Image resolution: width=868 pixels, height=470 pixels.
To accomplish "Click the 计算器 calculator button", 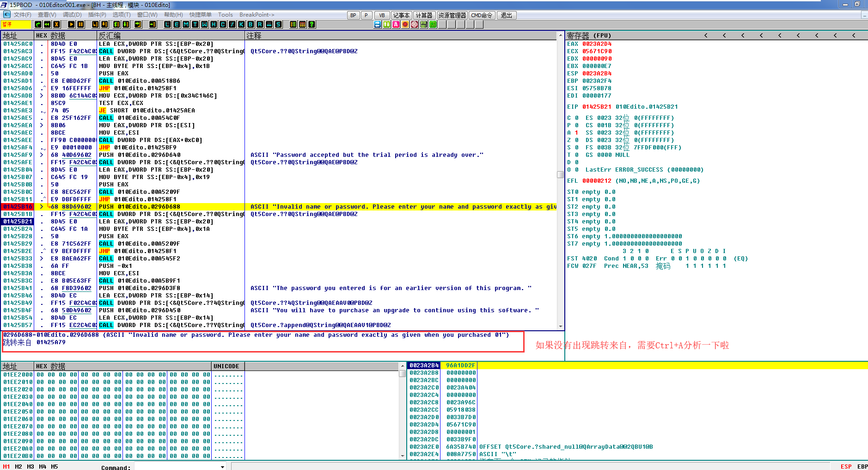I will tap(424, 15).
